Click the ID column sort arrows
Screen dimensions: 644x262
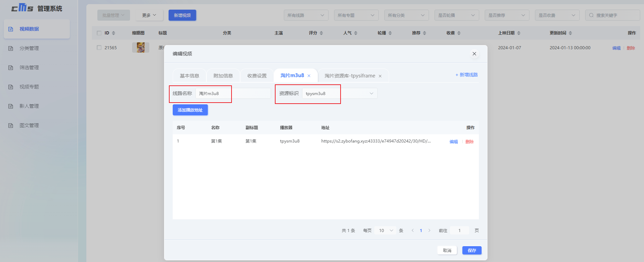click(114, 33)
